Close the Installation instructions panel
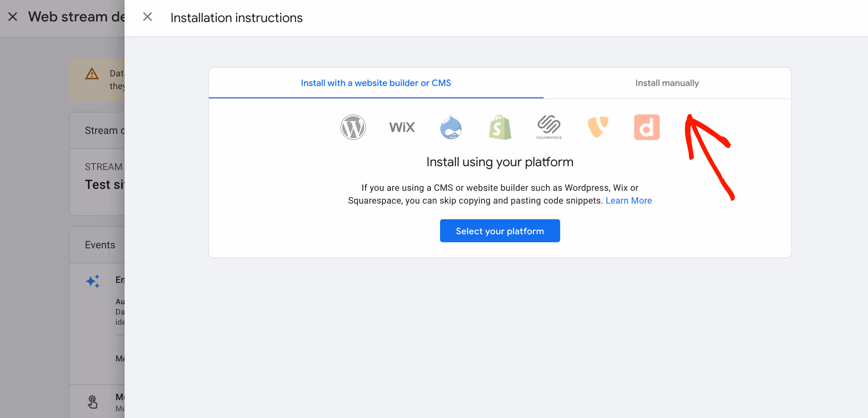The width and height of the screenshot is (868, 418). [x=147, y=17]
